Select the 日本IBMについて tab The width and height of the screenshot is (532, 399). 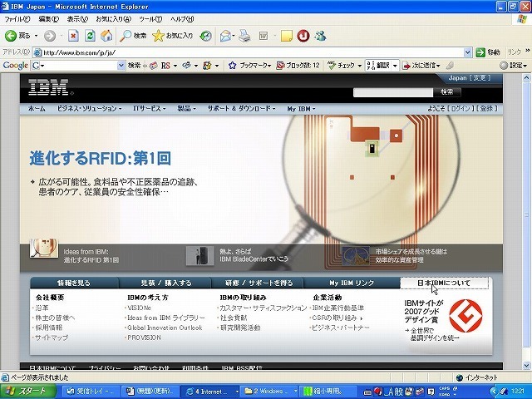tap(444, 283)
